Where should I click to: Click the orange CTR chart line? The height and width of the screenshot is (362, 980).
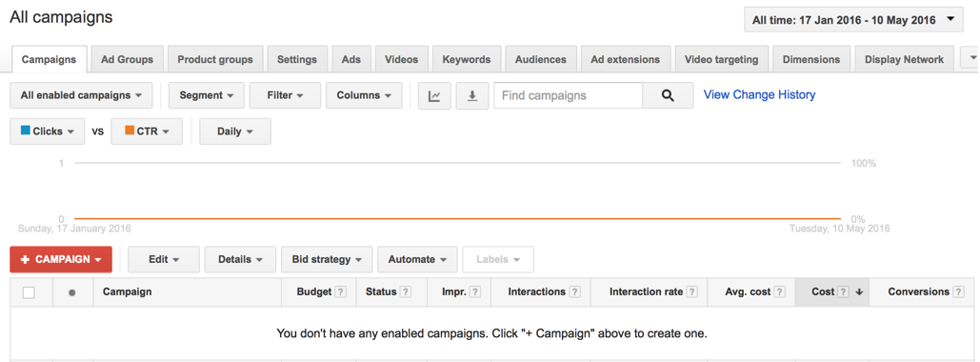click(x=457, y=219)
